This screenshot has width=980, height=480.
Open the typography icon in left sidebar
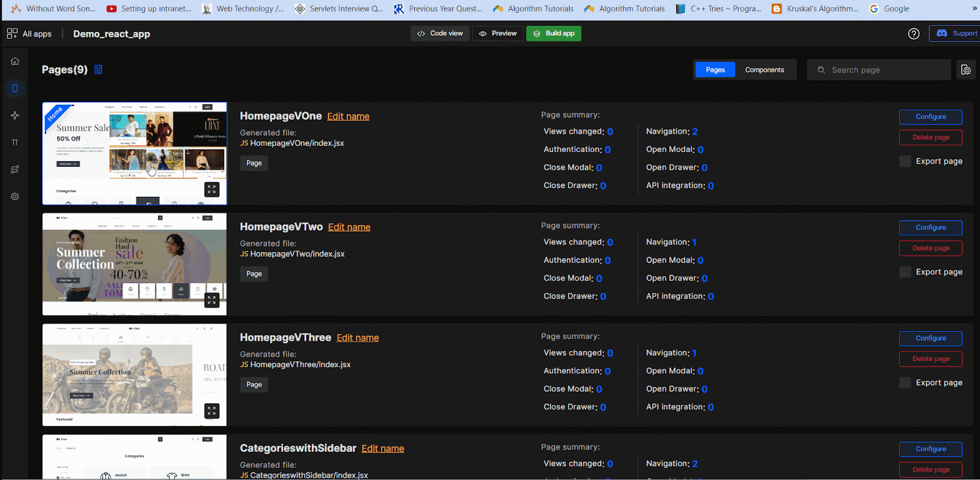(x=15, y=142)
